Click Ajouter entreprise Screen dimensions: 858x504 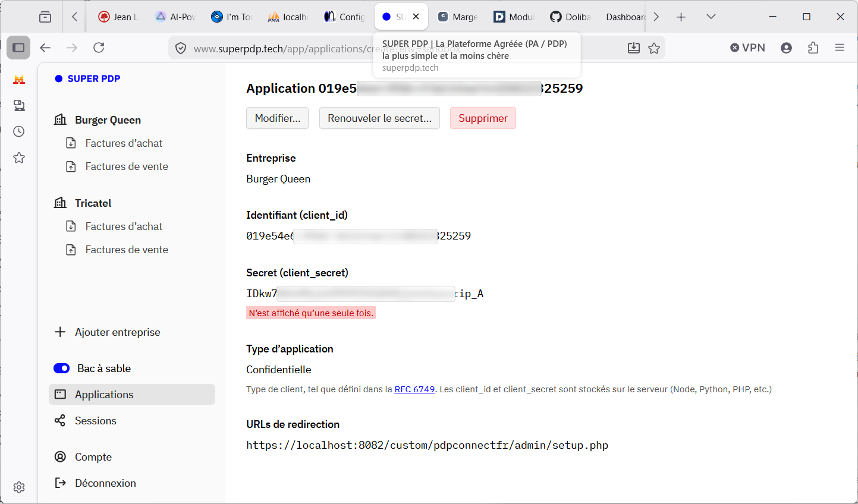(x=107, y=332)
